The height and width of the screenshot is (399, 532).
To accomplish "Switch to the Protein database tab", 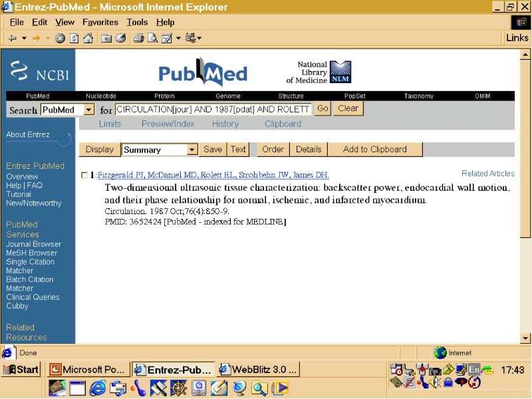I will coord(164,96).
